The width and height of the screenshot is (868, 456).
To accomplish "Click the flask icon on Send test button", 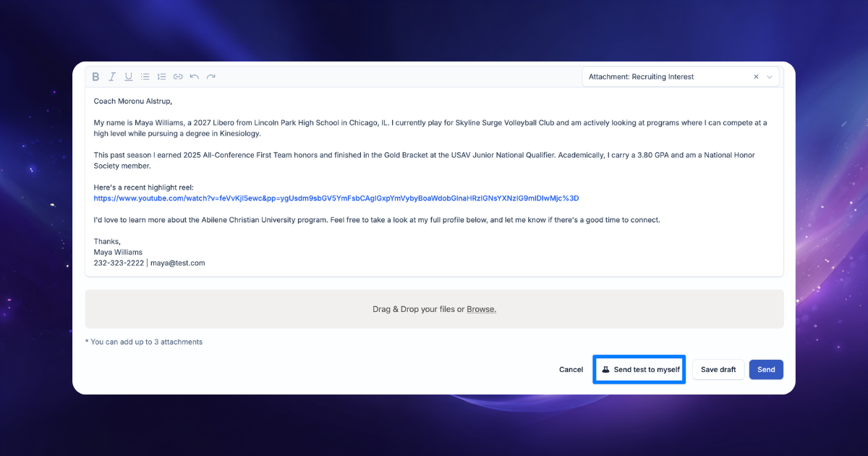I will [606, 369].
